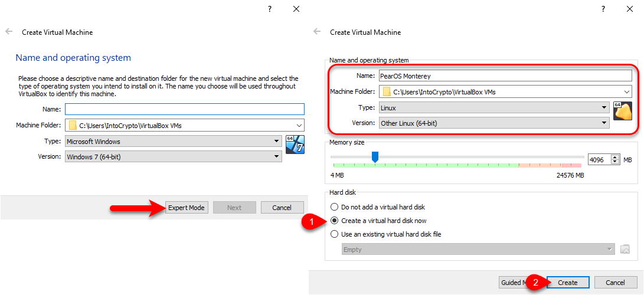Click the back arrow in right Create Virtual Machine dialog
Viewport: 644px width, 295px height.
click(316, 32)
